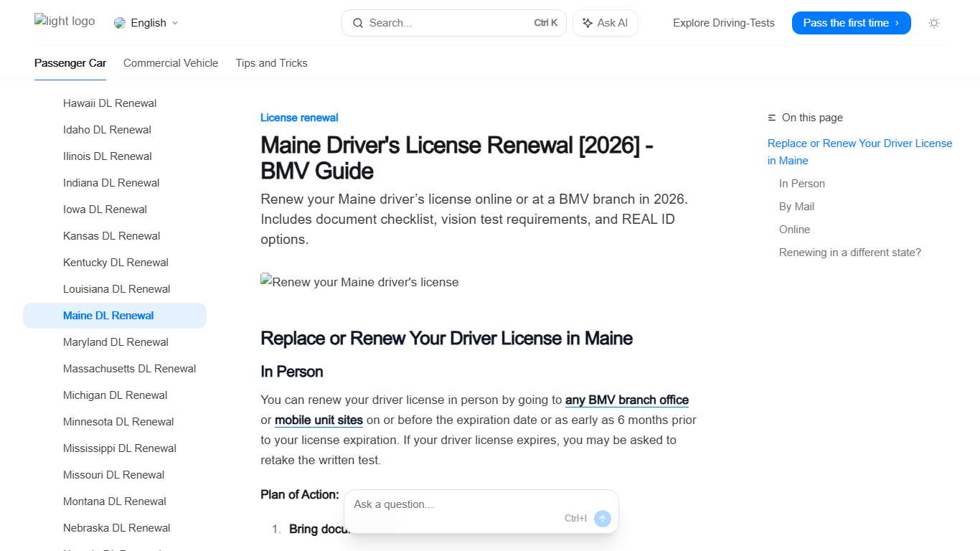Click the On this page outline icon

pyautogui.click(x=771, y=117)
